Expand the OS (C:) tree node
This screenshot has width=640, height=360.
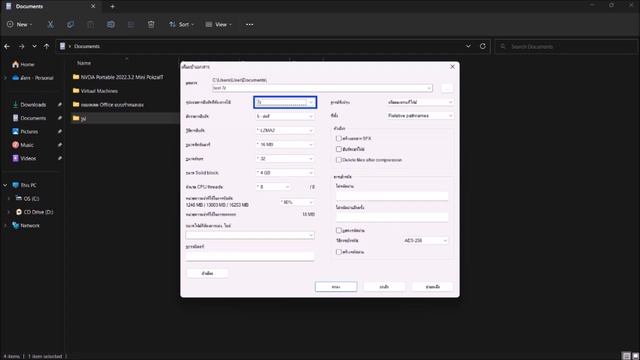(x=9, y=198)
